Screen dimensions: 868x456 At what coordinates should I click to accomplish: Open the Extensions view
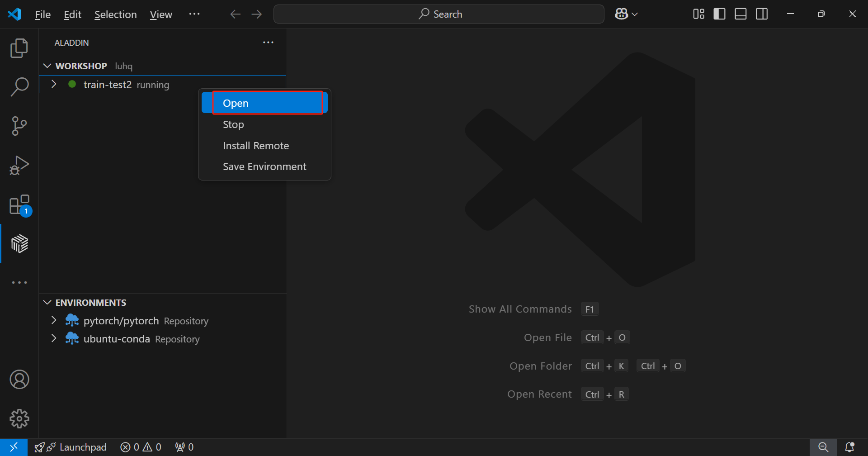click(19, 205)
